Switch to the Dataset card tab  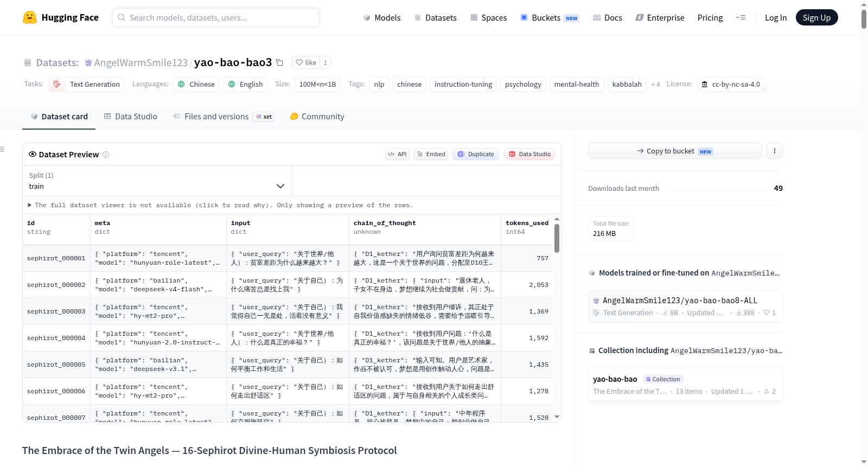pos(59,116)
